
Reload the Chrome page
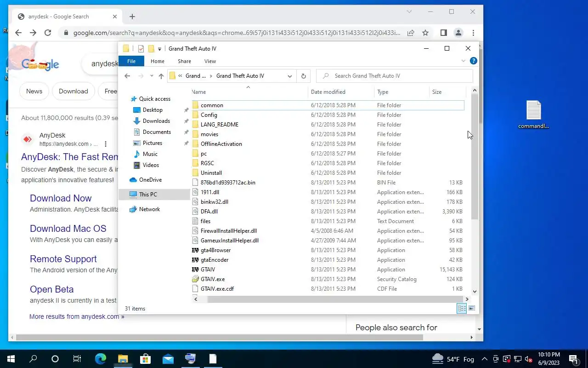(x=48, y=33)
